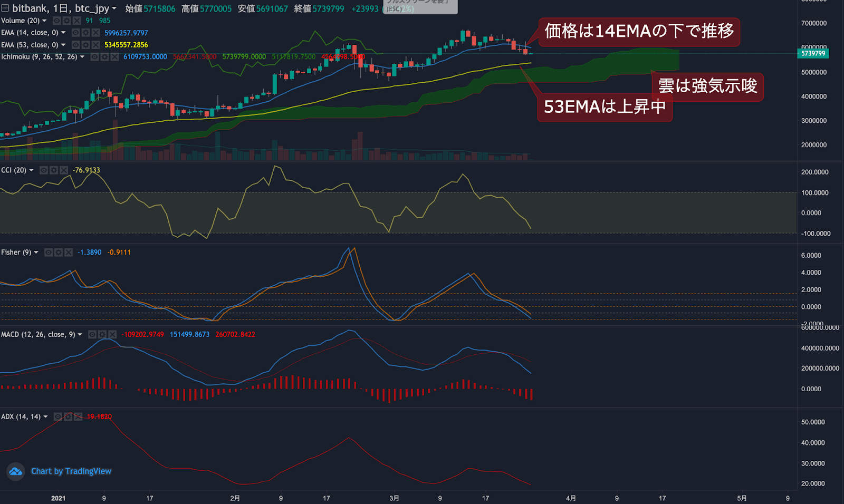The image size is (844, 504).
Task: Hide the Ichimoku indicator via eye icon
Action: (94, 57)
